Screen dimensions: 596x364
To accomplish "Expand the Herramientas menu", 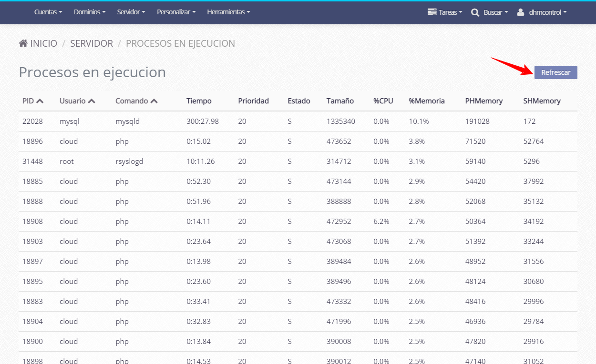I will [228, 12].
